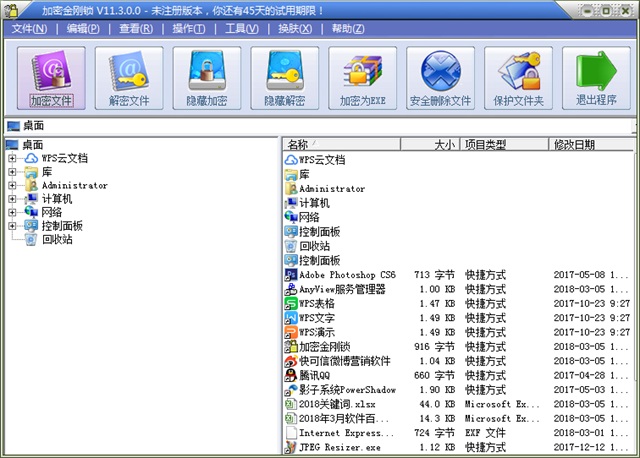Screen dimensions: 640x458
Task: Sort files by the 修改日期 column header
Action: pyautogui.click(x=591, y=145)
